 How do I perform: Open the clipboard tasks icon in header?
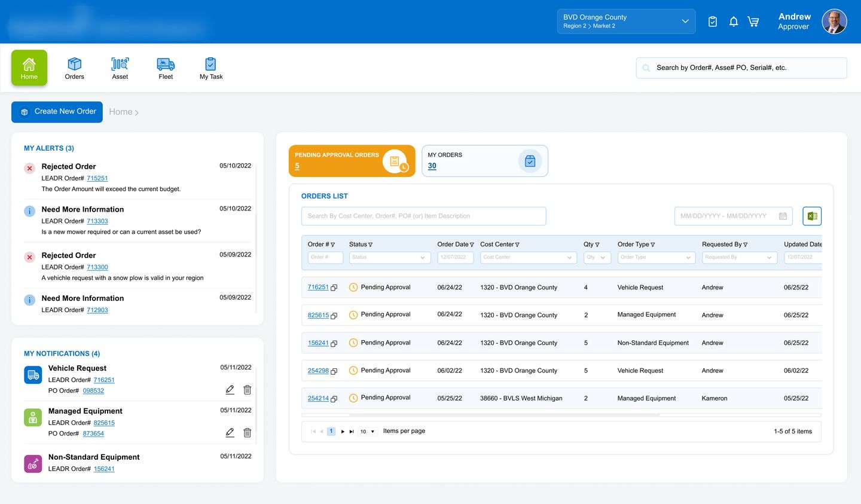(x=713, y=22)
